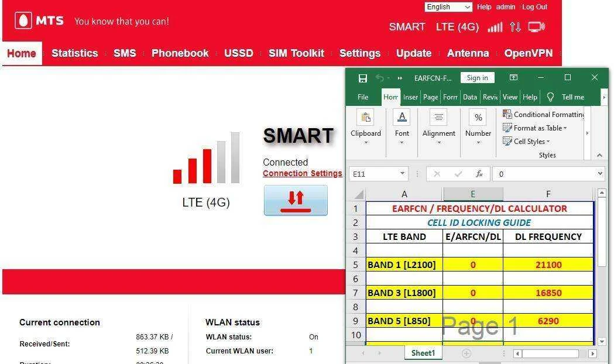This screenshot has height=364, width=614.
Task: Expand more ribbon groups arrow beside Styles
Action: click(x=587, y=133)
